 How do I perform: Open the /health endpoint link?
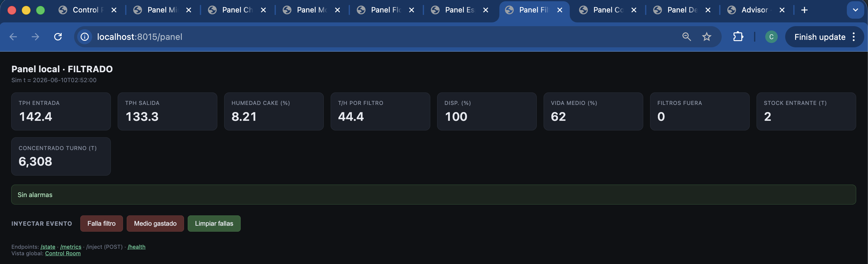pos(136,247)
